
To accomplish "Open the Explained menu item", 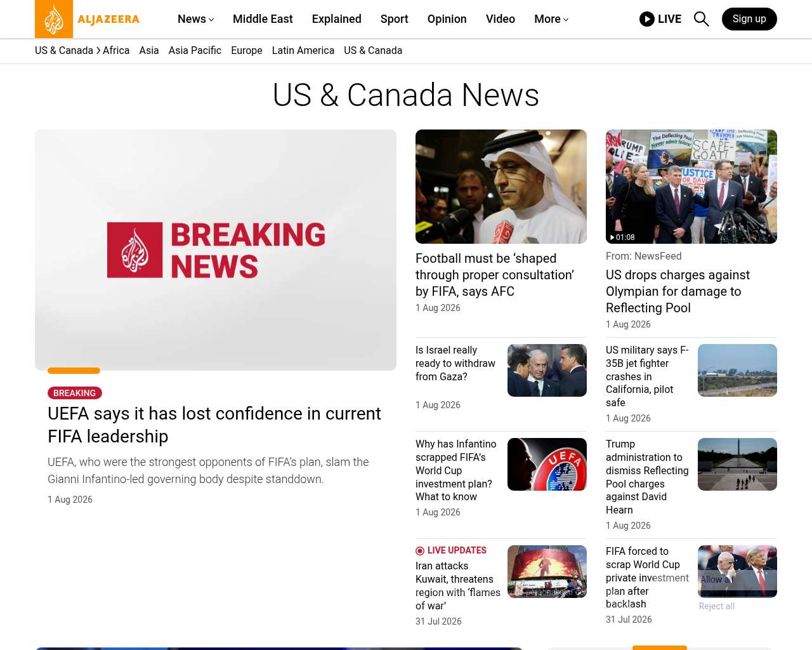I will tap(337, 19).
